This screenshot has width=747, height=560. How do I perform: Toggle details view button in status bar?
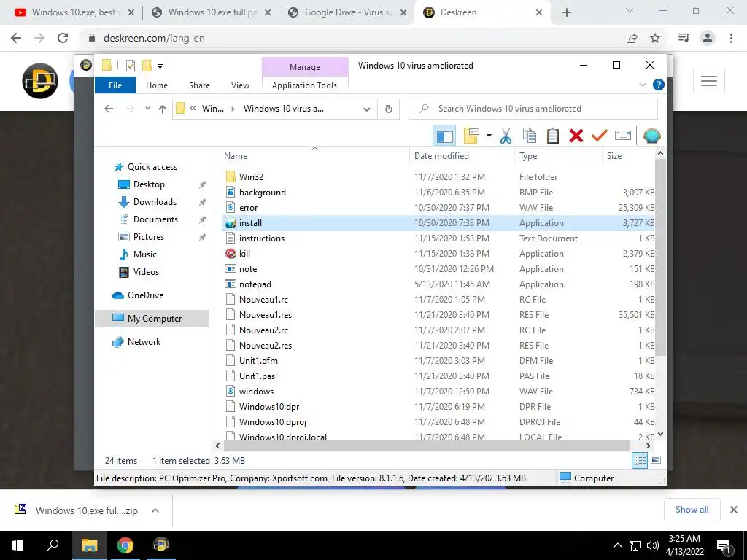[640, 460]
